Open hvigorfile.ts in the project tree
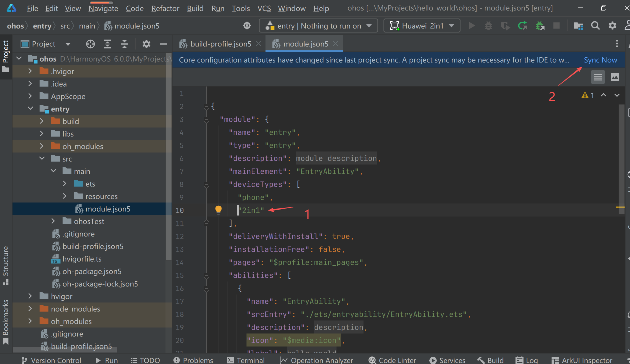 click(82, 259)
